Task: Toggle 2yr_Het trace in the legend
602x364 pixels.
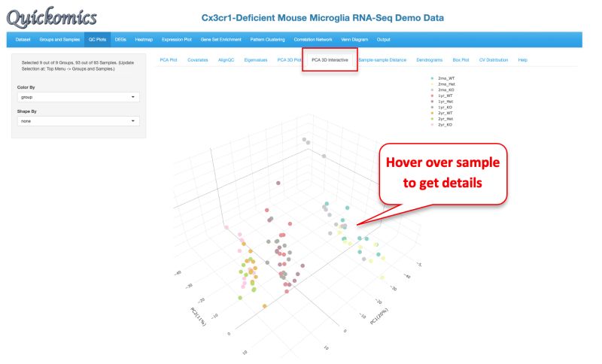Action: (442, 119)
